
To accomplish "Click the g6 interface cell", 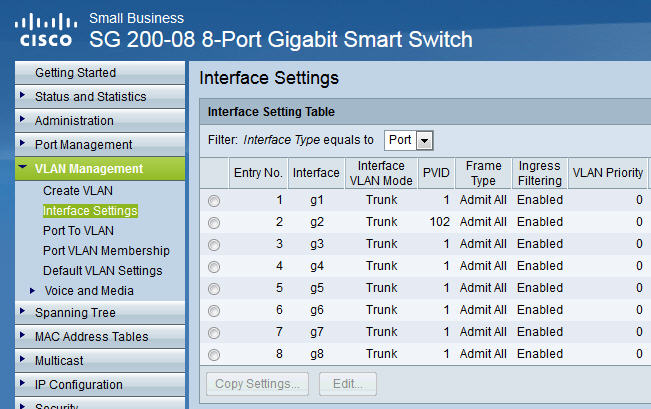I will (316, 310).
